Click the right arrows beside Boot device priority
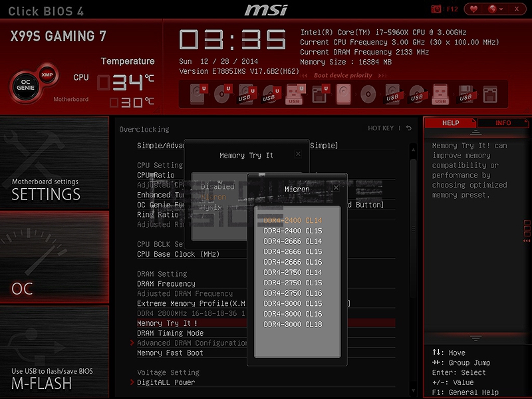Viewport: 532px width, 399px height. pos(382,76)
